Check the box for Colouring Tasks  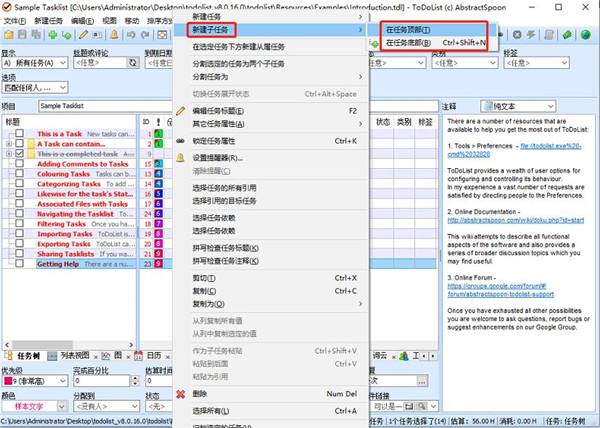coord(20,173)
